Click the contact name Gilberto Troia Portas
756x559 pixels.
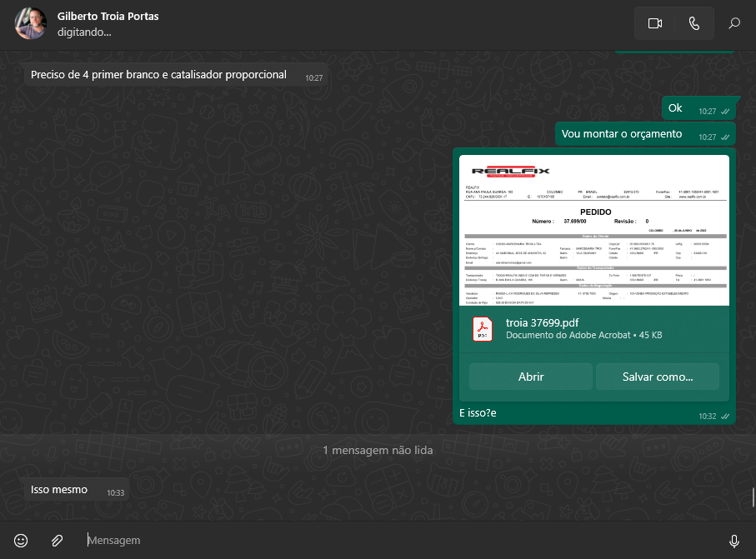click(x=108, y=17)
